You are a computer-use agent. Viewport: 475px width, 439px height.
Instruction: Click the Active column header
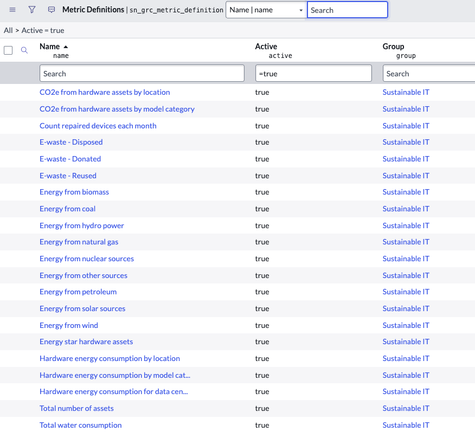pos(266,46)
